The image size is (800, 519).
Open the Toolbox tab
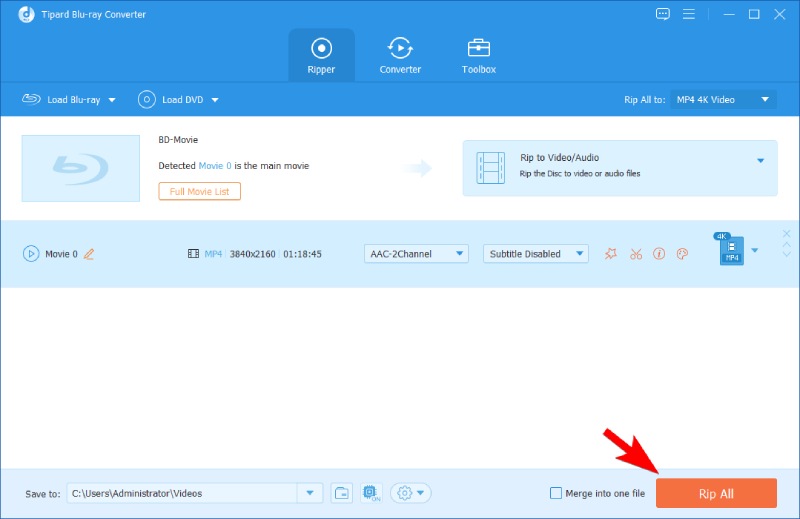(x=479, y=55)
